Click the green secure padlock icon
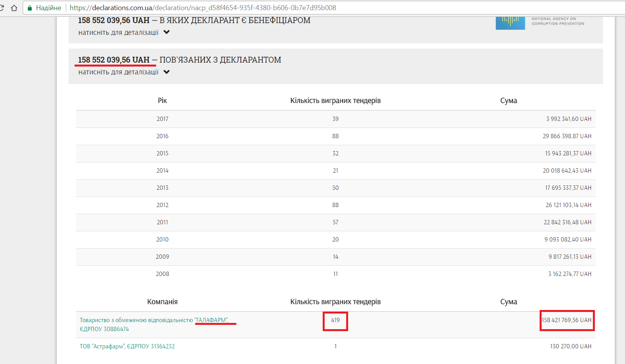Image resolution: width=625 pixels, height=364 pixels. click(29, 8)
